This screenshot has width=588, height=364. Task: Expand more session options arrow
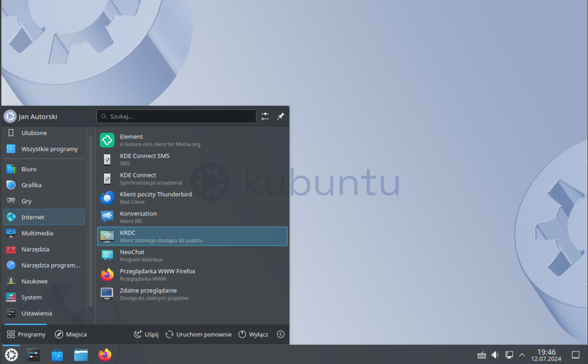[280, 334]
